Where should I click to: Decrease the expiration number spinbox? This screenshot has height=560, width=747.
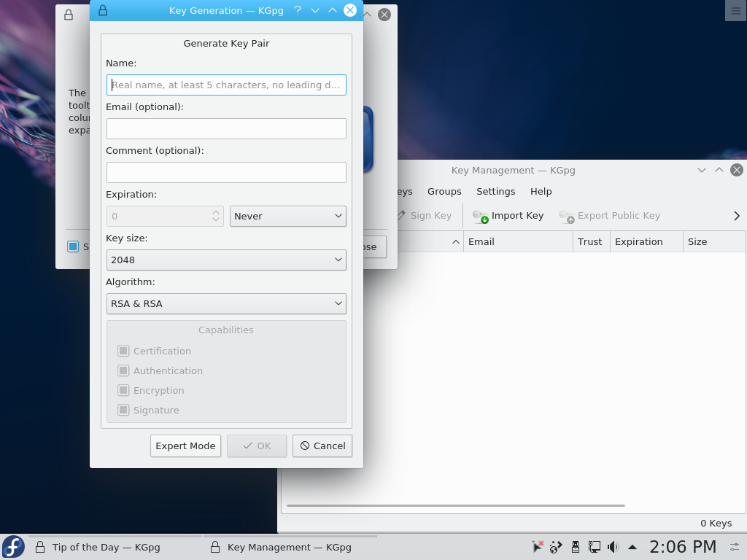click(x=216, y=220)
